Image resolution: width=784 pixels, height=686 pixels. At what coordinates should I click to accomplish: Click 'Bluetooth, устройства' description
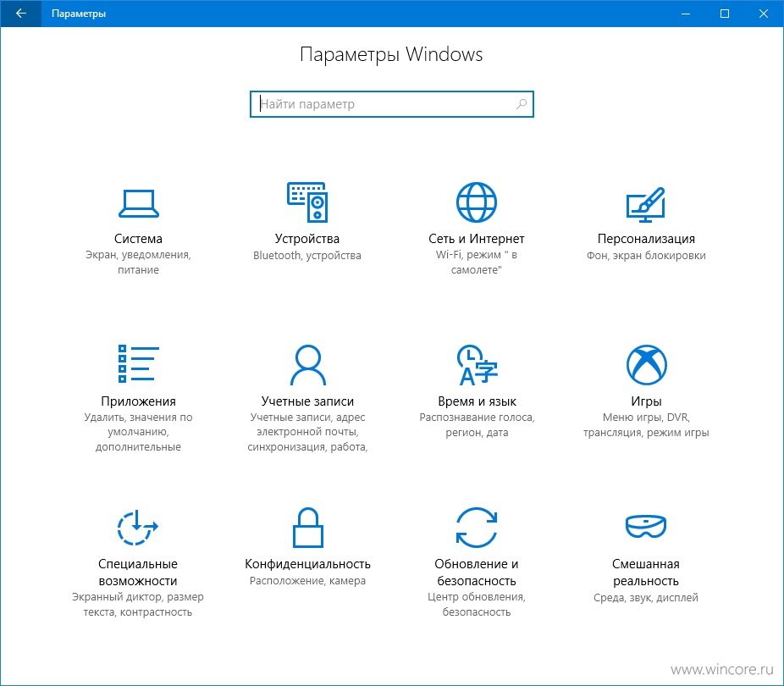(x=307, y=255)
